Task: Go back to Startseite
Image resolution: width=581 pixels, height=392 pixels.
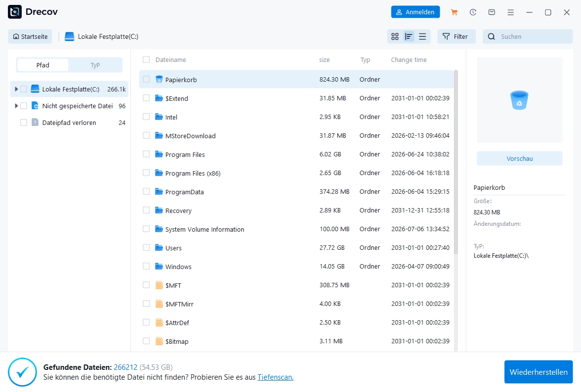Action: click(30, 36)
